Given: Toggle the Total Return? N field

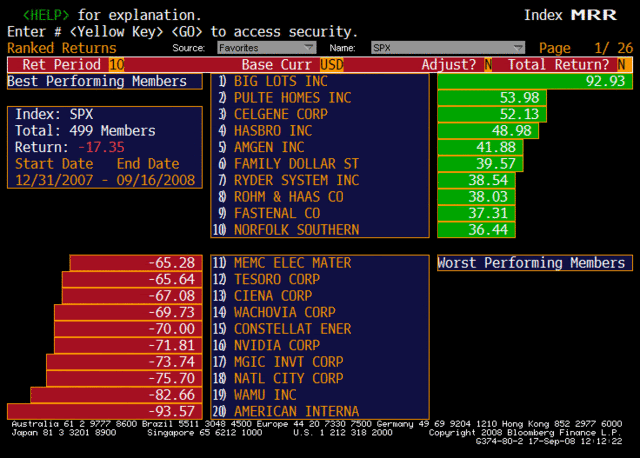Looking at the screenshot, I should (622, 64).
